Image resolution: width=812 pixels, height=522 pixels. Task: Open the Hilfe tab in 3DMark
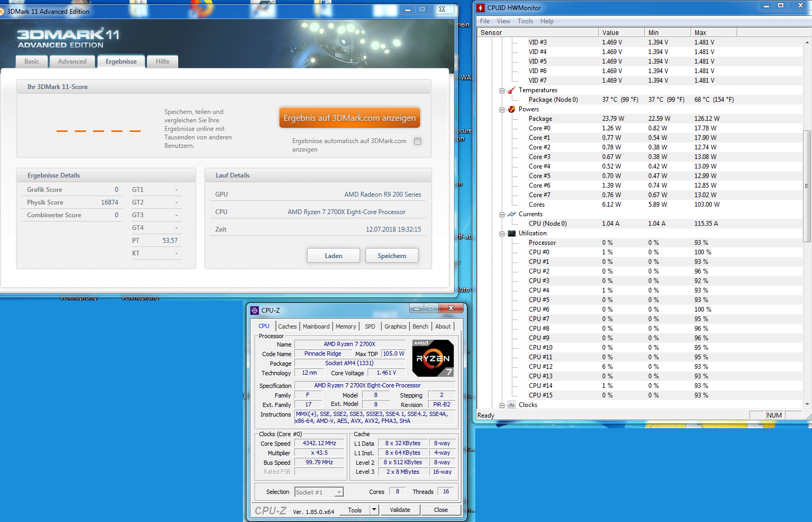point(162,61)
